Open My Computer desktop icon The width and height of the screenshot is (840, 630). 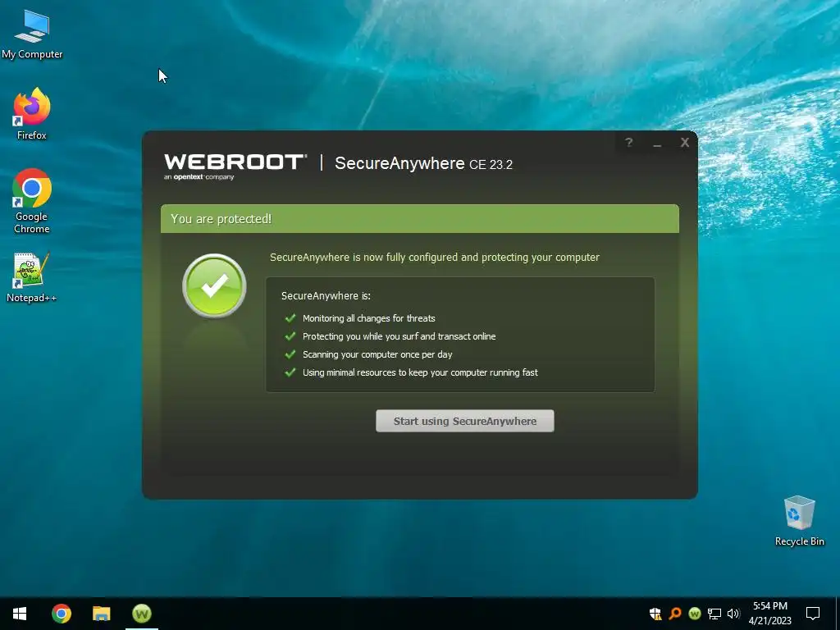[x=32, y=34]
